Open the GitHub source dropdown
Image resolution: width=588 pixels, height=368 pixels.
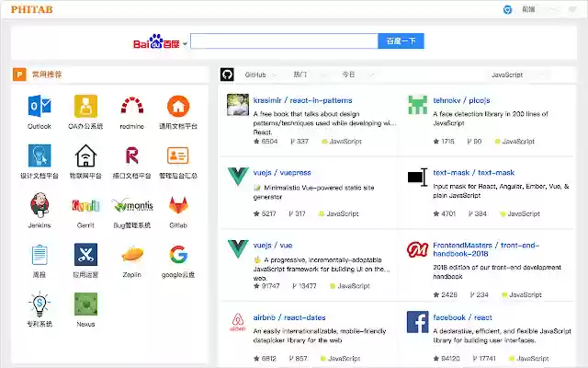(x=260, y=75)
